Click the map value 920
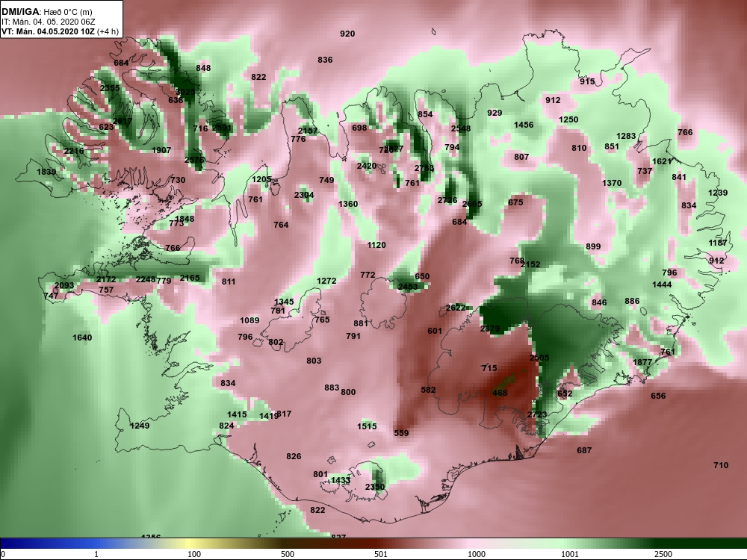Screen dimensions: 747x560 coord(347,34)
